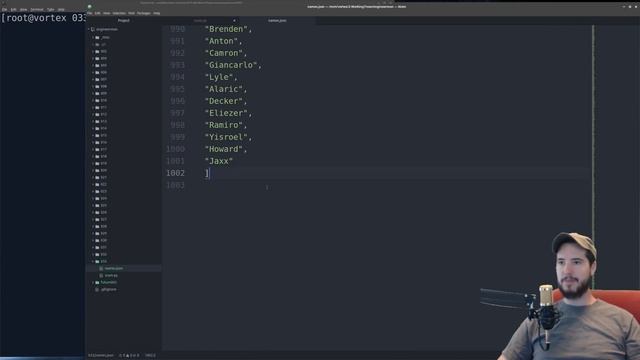Click the "Jaxx" string on line 1001
Screen dimensions: 640x360
pyautogui.click(x=219, y=161)
